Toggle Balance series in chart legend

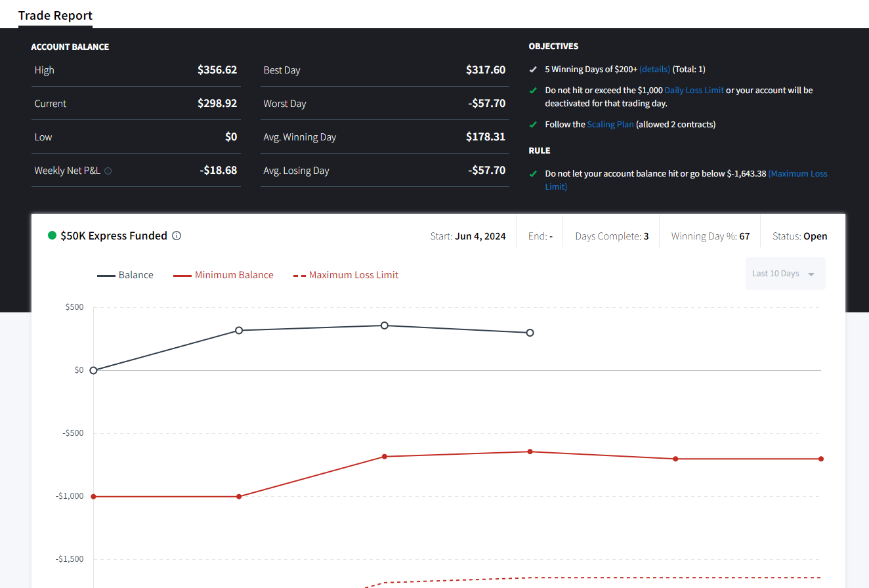[125, 275]
